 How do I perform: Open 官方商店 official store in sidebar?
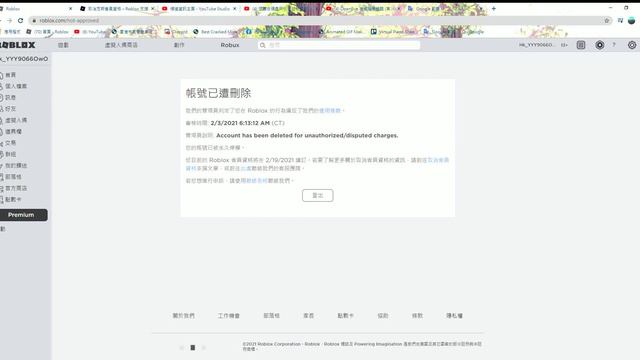(13, 188)
